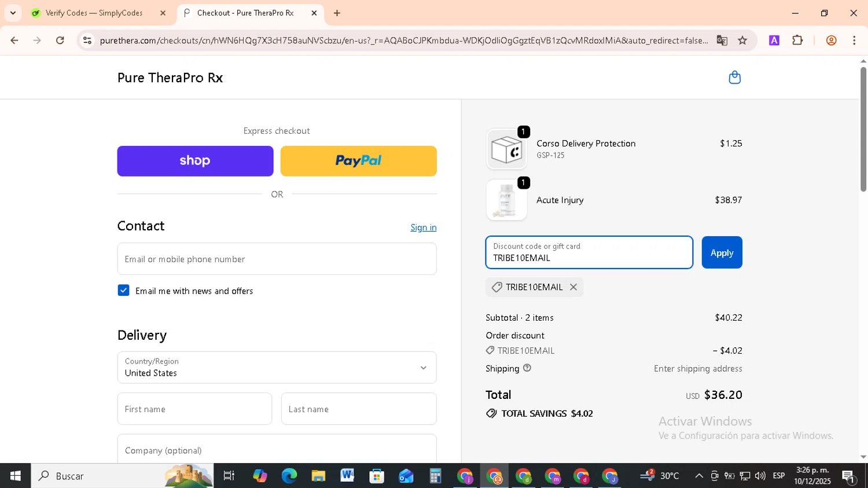Image resolution: width=868 pixels, height=488 pixels.
Task: Remove the TRIBE10EMAIL discount tag
Action: pyautogui.click(x=573, y=287)
